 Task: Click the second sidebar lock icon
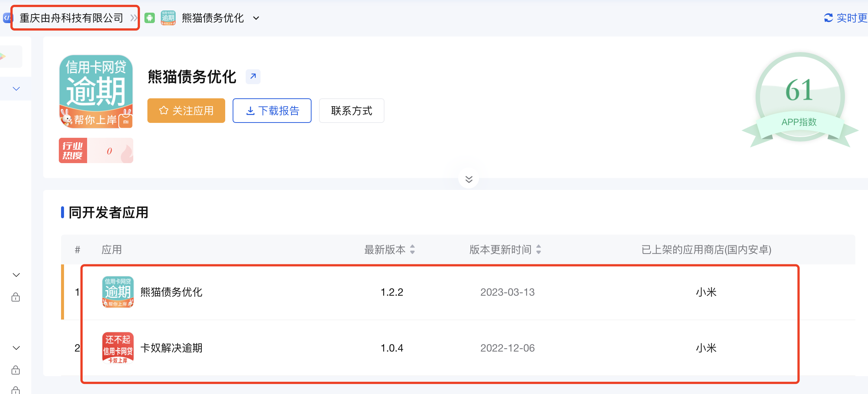pos(16,370)
